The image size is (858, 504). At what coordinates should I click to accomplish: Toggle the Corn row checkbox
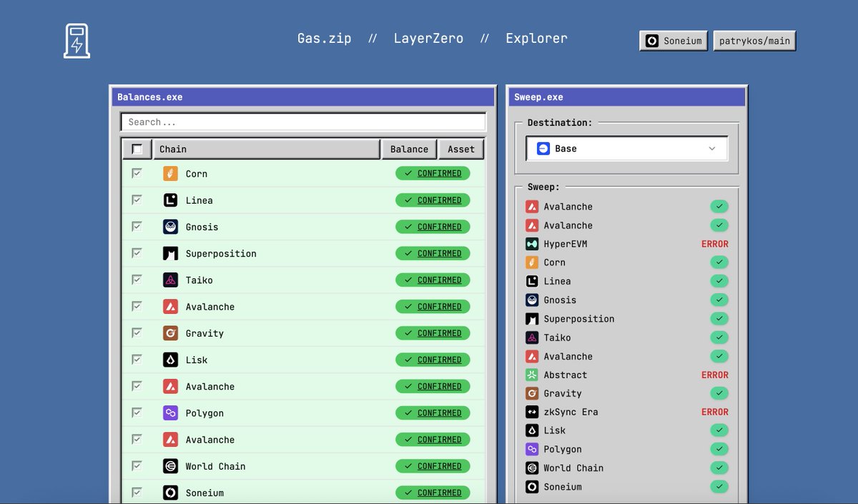pos(137,173)
